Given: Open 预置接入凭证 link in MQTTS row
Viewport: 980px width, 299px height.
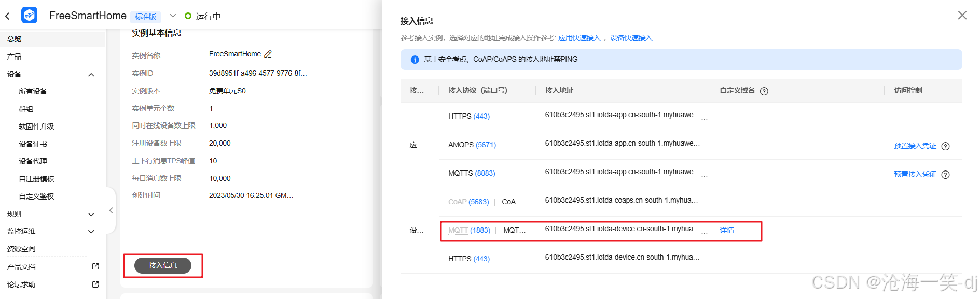Looking at the screenshot, I should (x=915, y=174).
